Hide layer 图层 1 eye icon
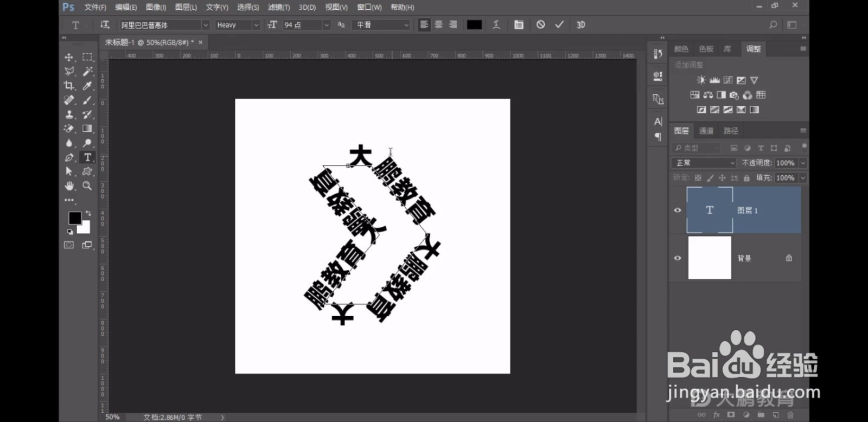This screenshot has width=868, height=422. (678, 210)
